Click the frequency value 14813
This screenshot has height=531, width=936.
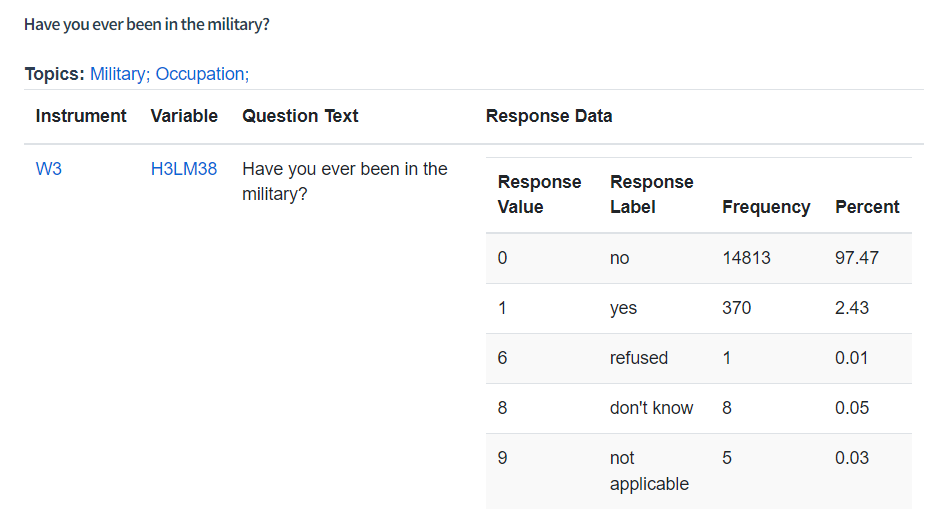747,258
